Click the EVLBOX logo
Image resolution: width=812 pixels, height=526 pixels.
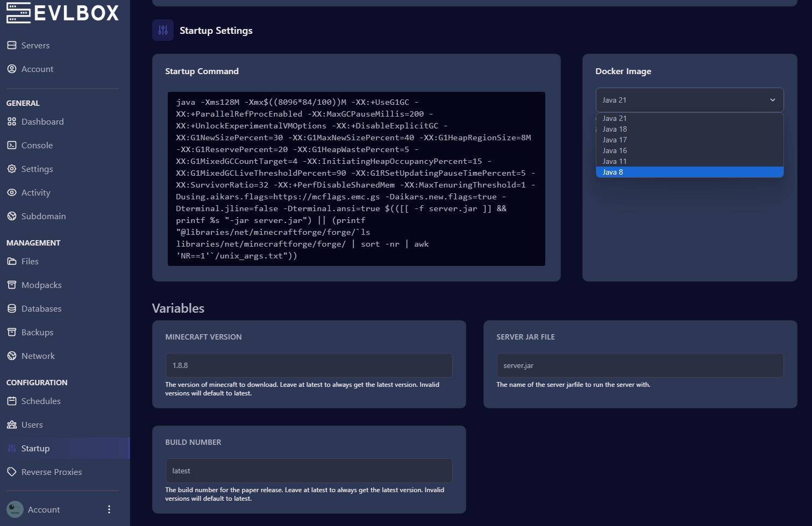(x=62, y=13)
